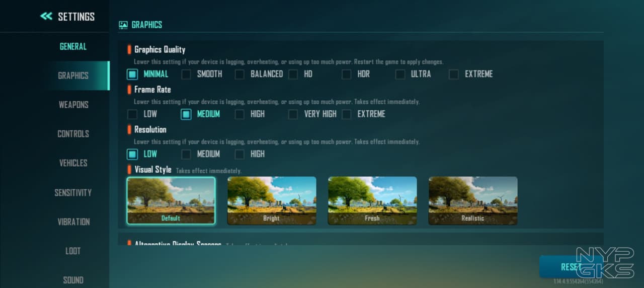Open the Sensitivity settings tab
Screen dimensions: 644x288
pos(73,192)
